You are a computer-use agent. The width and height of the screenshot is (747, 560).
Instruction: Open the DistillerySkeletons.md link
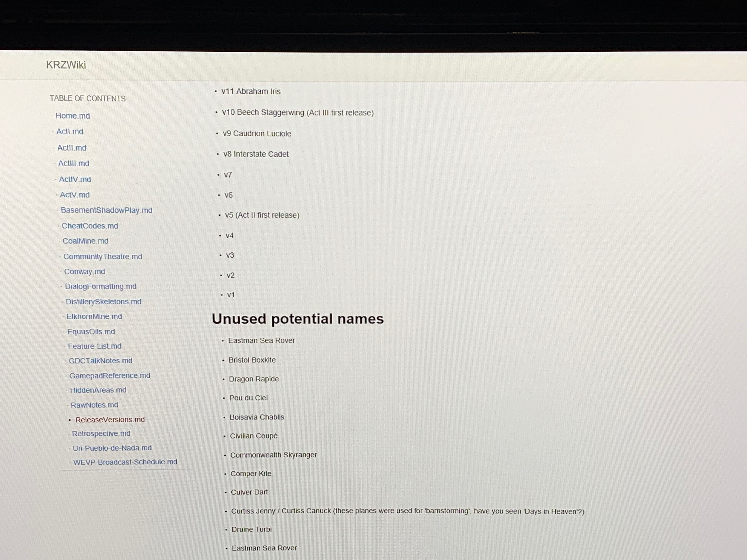click(103, 301)
